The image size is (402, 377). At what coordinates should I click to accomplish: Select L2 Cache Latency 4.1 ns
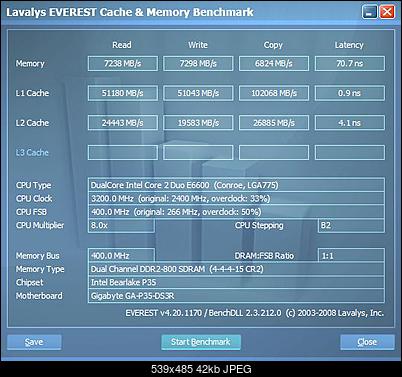350,123
